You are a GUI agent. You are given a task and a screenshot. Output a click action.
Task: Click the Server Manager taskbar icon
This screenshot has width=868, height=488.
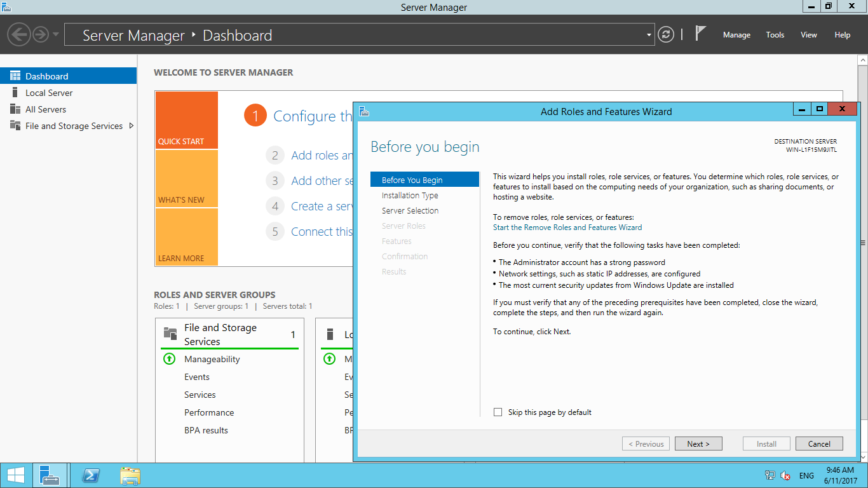pos(50,475)
